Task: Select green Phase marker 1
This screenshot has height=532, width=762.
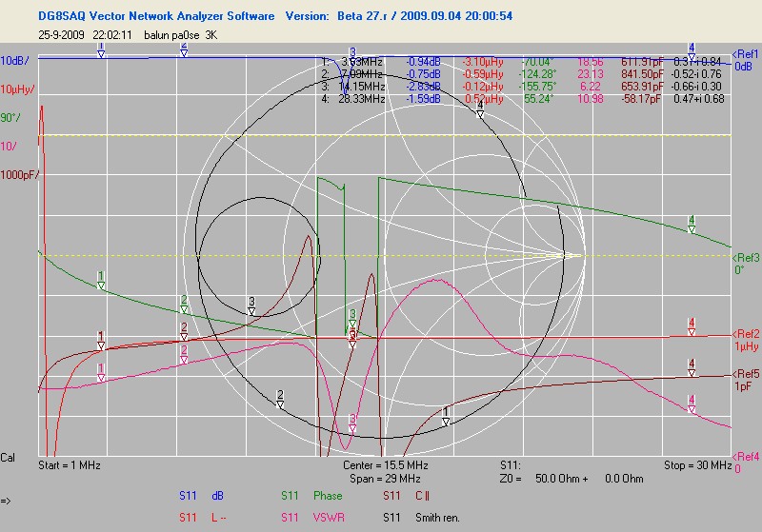Action: tap(101, 281)
